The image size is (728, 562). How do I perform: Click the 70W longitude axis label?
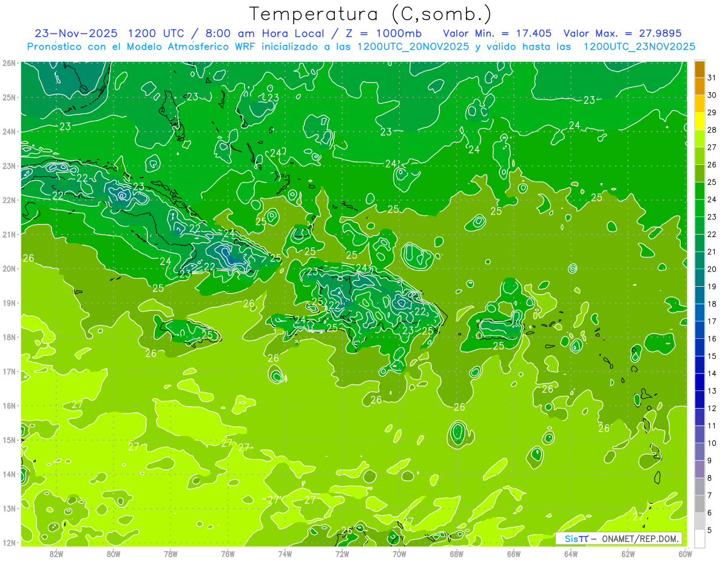[399, 553]
